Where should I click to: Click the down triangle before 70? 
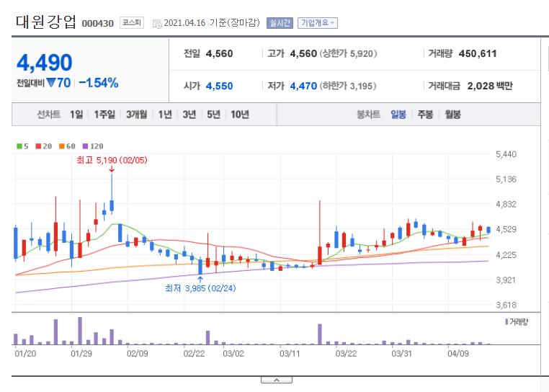click(51, 83)
